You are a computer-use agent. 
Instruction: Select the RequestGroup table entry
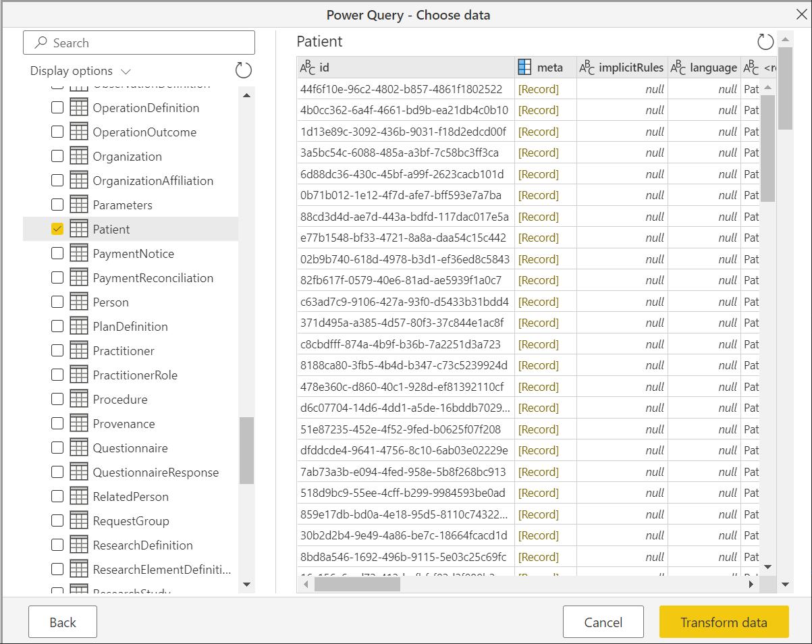131,520
